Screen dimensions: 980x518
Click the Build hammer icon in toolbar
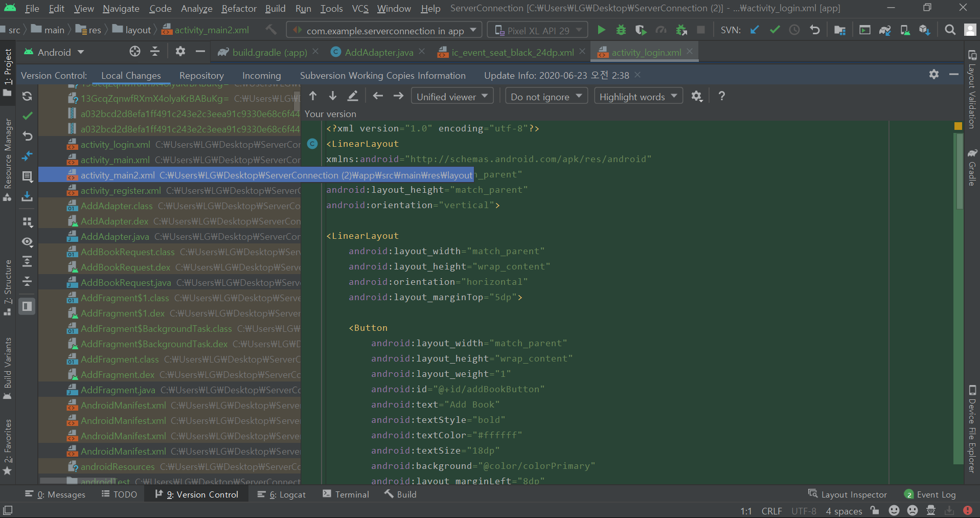click(271, 30)
